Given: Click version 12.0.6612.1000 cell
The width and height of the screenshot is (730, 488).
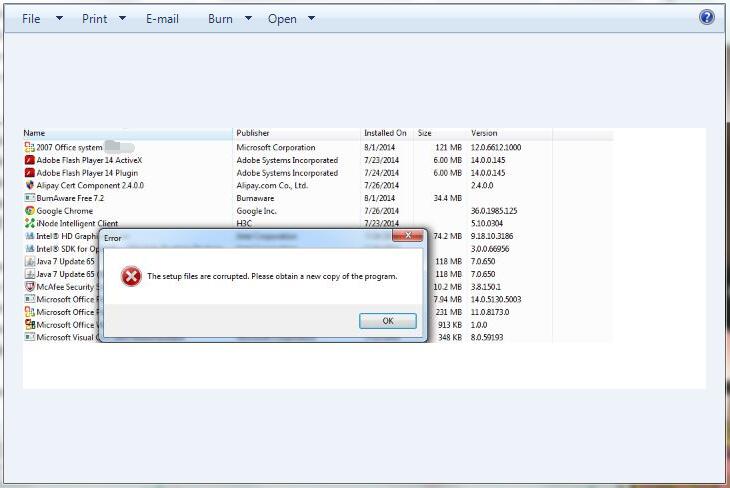Looking at the screenshot, I should (x=496, y=148).
